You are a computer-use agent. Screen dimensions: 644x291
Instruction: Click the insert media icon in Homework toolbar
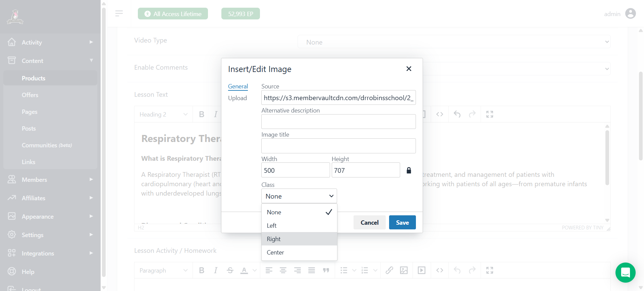pos(422,270)
